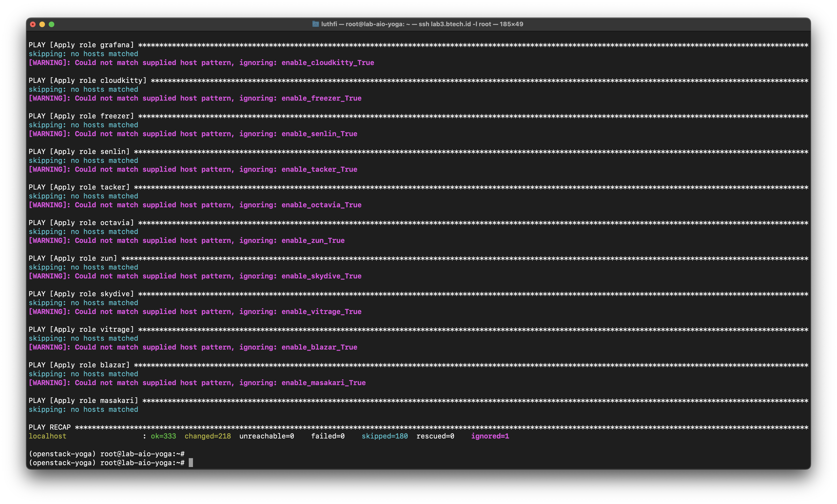Click the 'changed=218' recap value

[x=207, y=436]
